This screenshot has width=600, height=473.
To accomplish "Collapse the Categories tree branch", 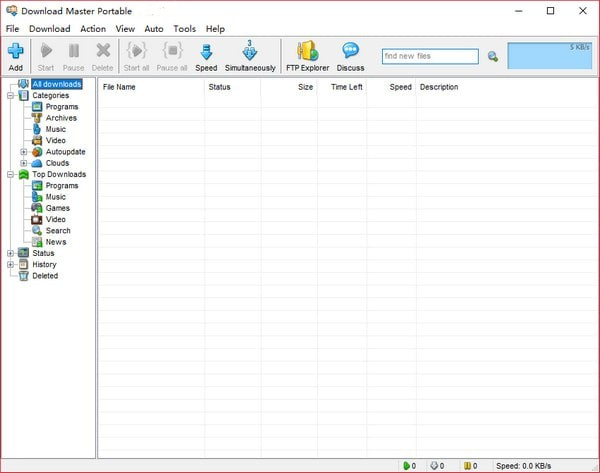I will (x=10, y=95).
